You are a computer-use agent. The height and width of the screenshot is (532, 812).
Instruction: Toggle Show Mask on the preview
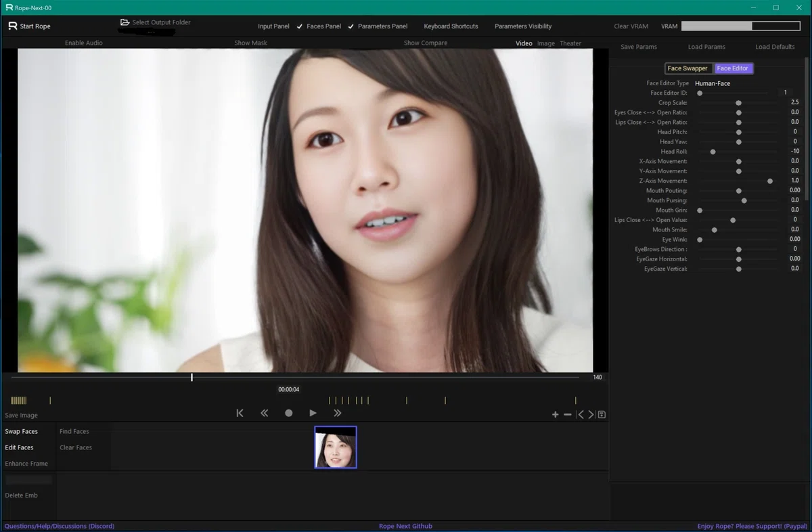coord(251,43)
